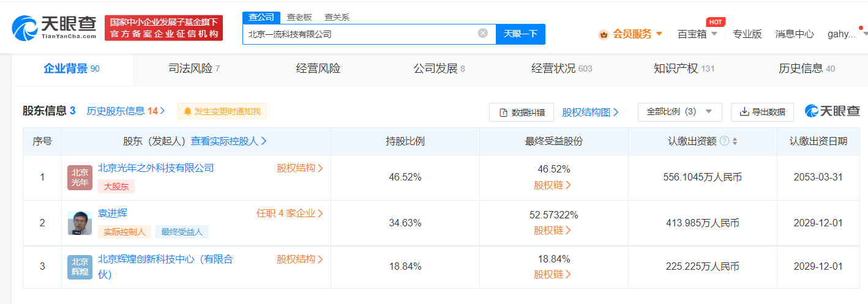Select the 企业背景 tab
This screenshot has width=868, height=304.
coord(72,69)
